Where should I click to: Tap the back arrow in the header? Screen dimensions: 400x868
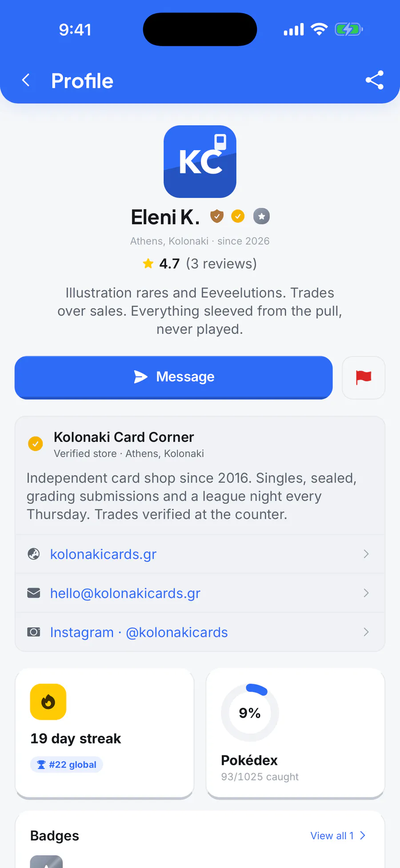pos(26,80)
